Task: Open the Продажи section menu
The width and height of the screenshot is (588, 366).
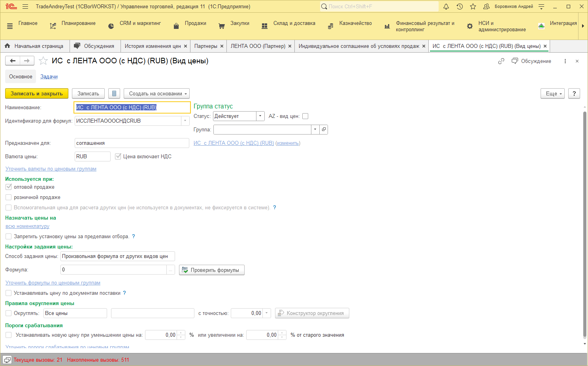Action: (x=195, y=23)
